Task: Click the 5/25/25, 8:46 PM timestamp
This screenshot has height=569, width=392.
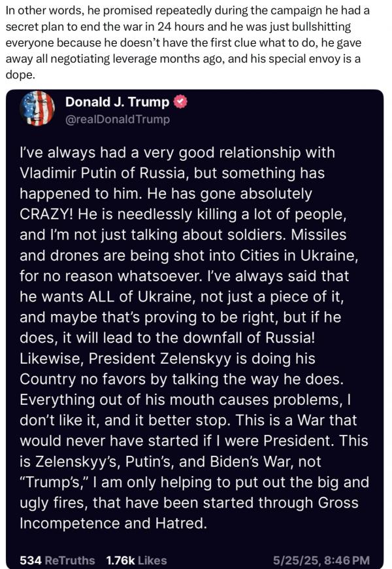Action: coord(322,560)
